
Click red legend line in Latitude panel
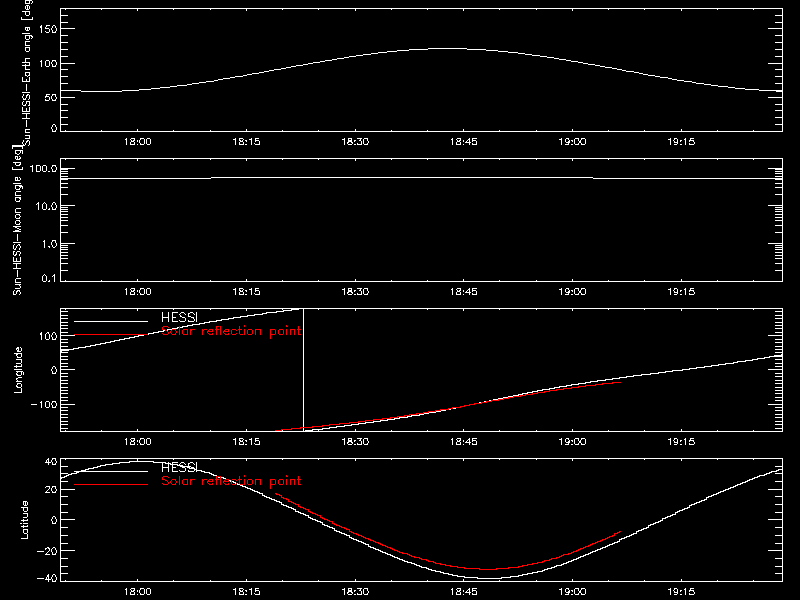(111, 484)
